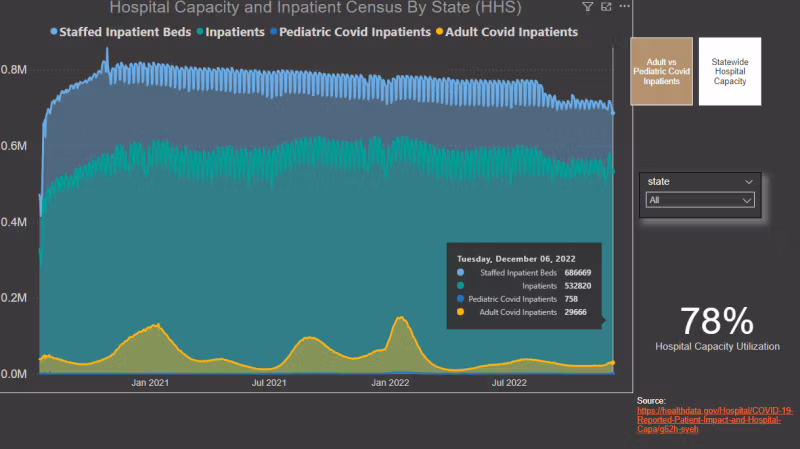Toggle Adult Covid Inpatients series label
This screenshot has height=449, width=800.
(x=513, y=32)
